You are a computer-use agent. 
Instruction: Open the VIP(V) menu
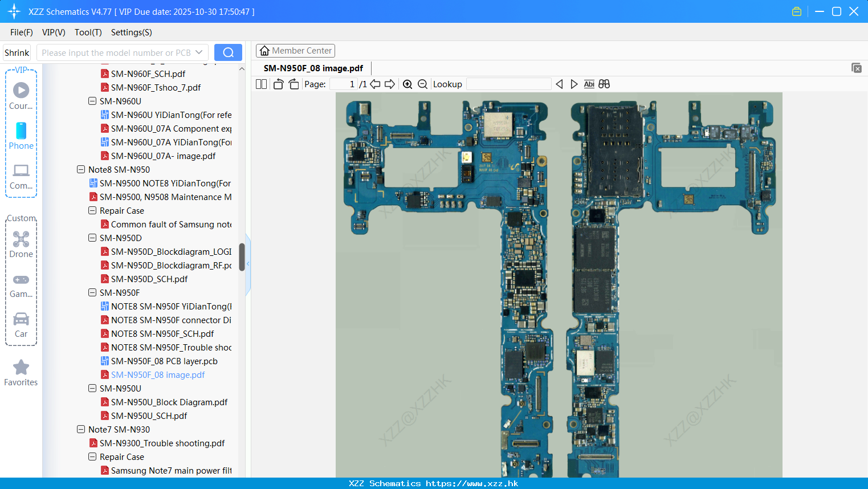coord(54,32)
